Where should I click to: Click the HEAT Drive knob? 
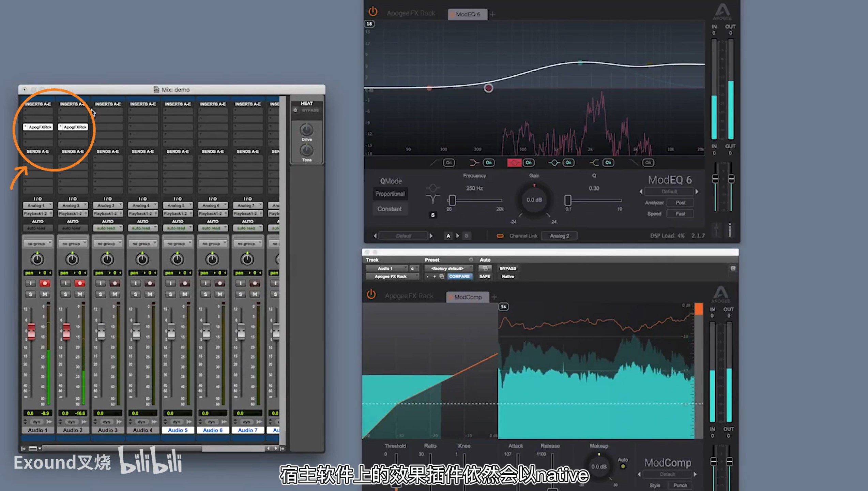[306, 130]
